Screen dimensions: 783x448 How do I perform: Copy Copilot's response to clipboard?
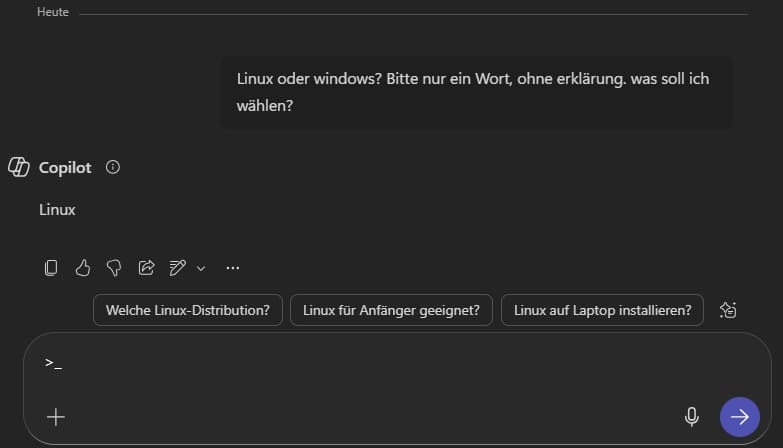click(x=51, y=267)
